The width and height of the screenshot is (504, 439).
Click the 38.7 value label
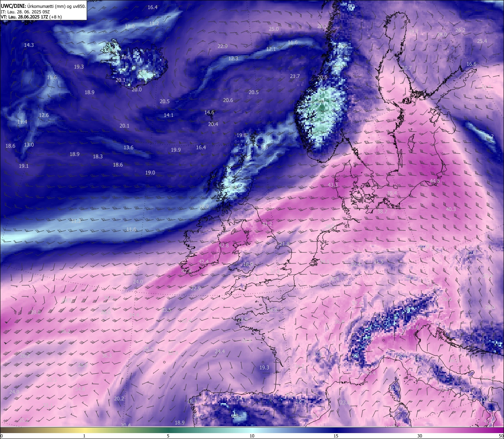(382, 212)
